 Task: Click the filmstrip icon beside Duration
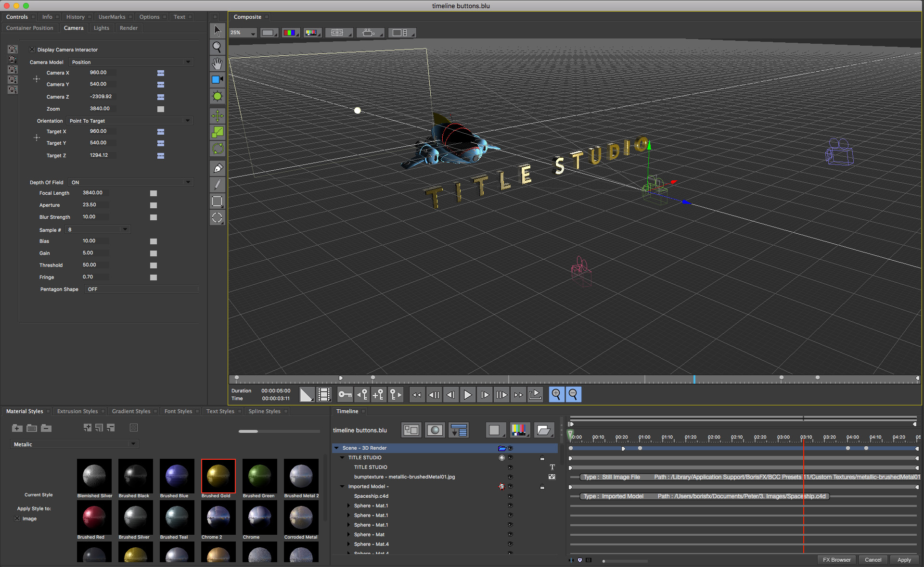tap(324, 395)
